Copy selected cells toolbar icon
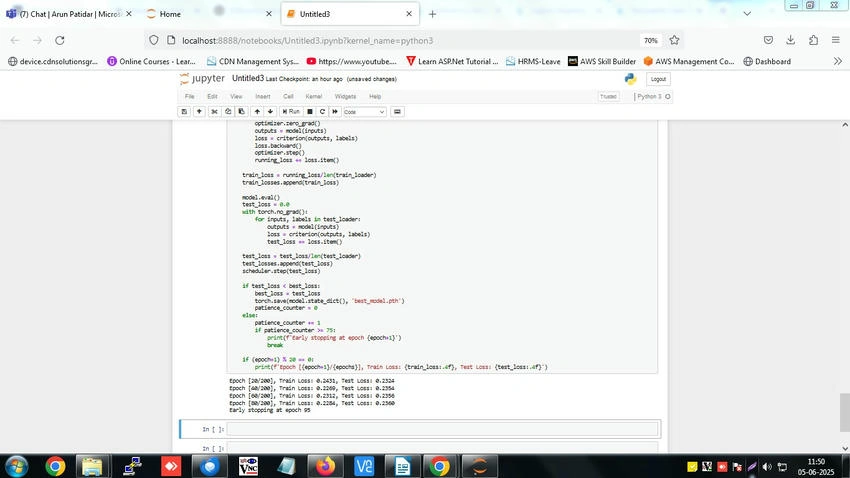Viewport: 850px width, 478px height. (228, 112)
